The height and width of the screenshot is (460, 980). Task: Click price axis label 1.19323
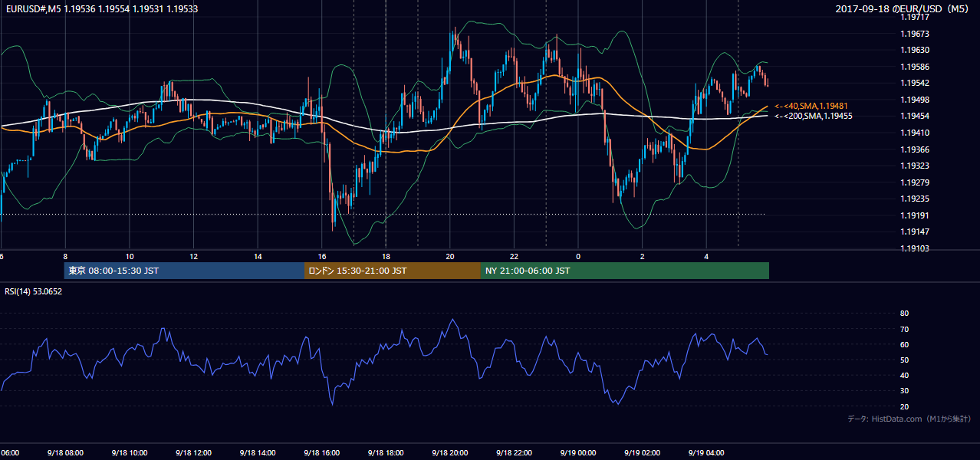[914, 166]
